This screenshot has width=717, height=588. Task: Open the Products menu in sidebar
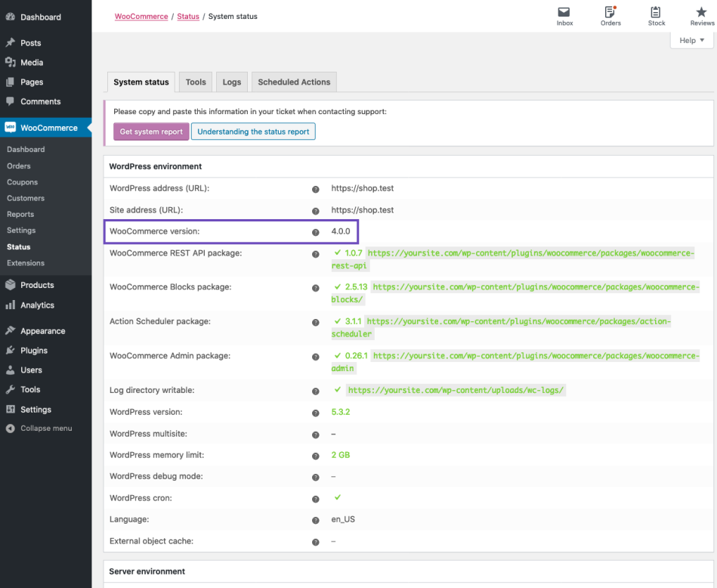(37, 285)
